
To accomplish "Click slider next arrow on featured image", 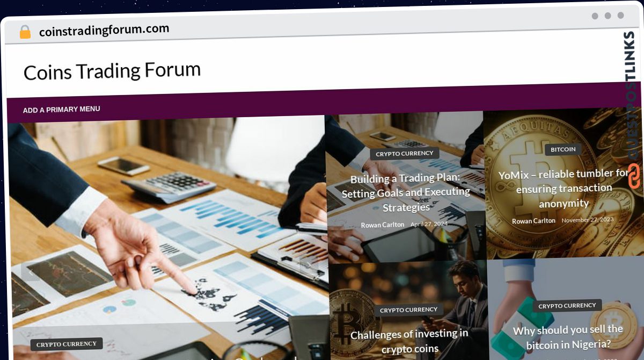I will pyautogui.click(x=308, y=264).
